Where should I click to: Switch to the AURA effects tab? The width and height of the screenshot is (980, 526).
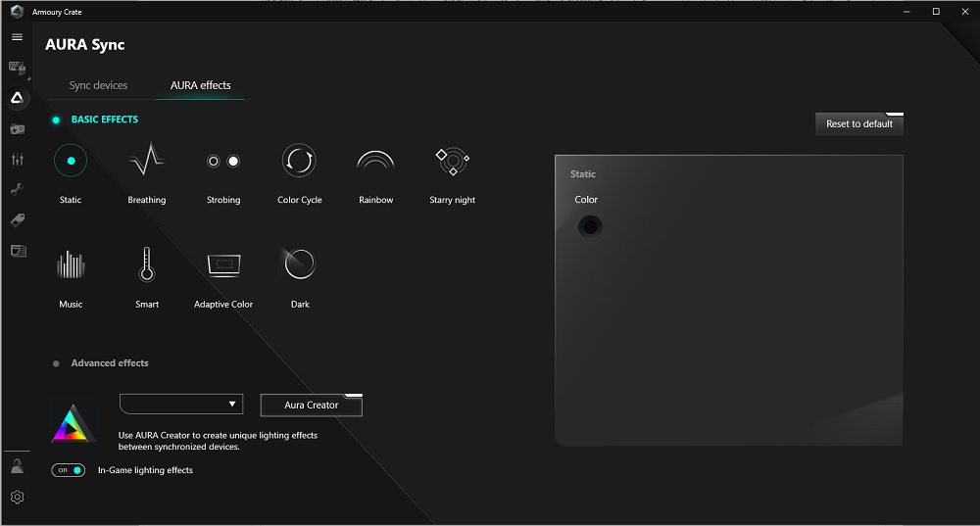coord(201,85)
